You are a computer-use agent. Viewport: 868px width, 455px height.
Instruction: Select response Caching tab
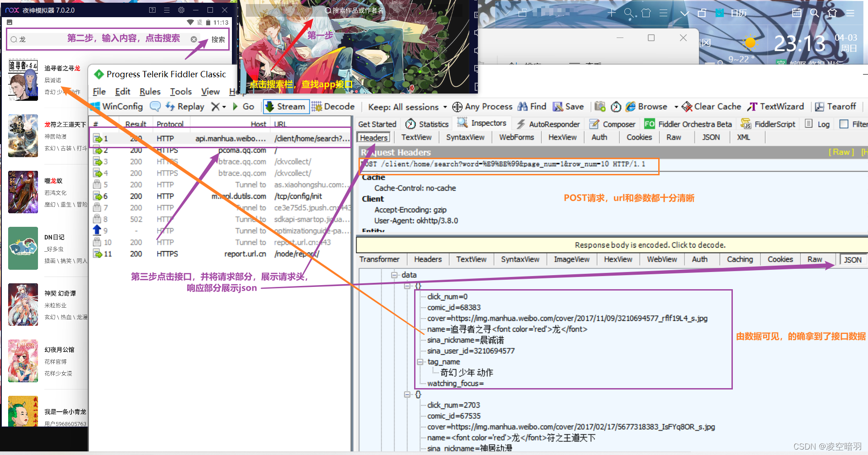tap(740, 259)
